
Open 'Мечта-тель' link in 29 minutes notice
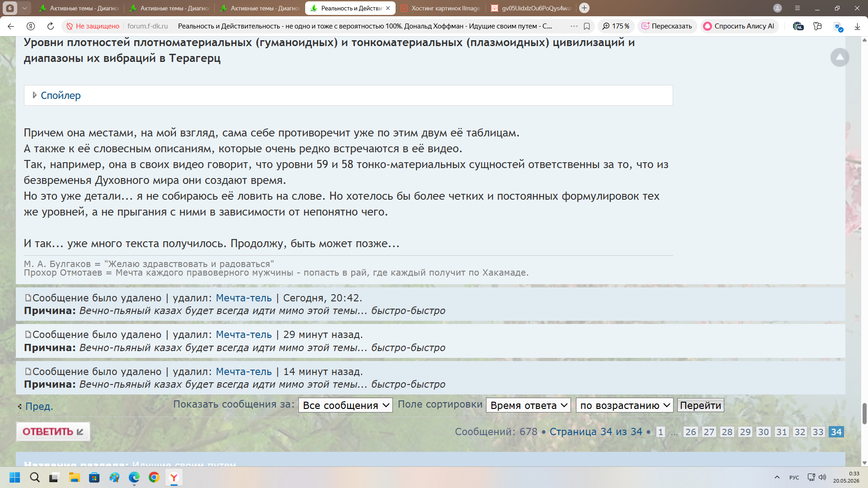coord(244,335)
